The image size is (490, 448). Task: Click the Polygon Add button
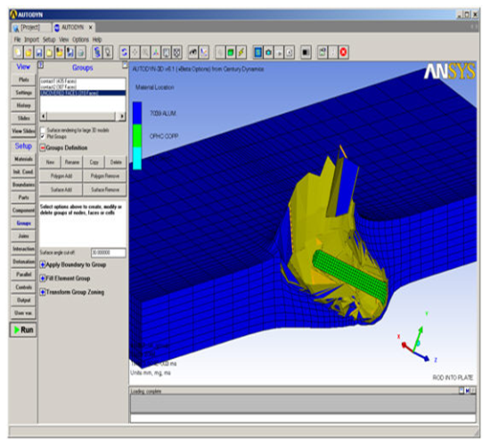61,175
